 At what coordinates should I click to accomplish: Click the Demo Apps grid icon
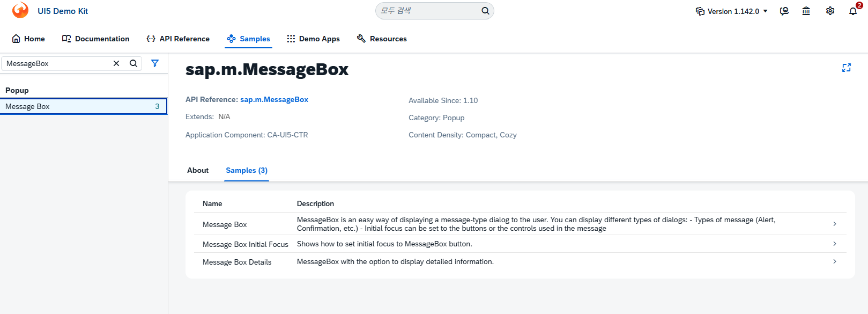coord(291,39)
